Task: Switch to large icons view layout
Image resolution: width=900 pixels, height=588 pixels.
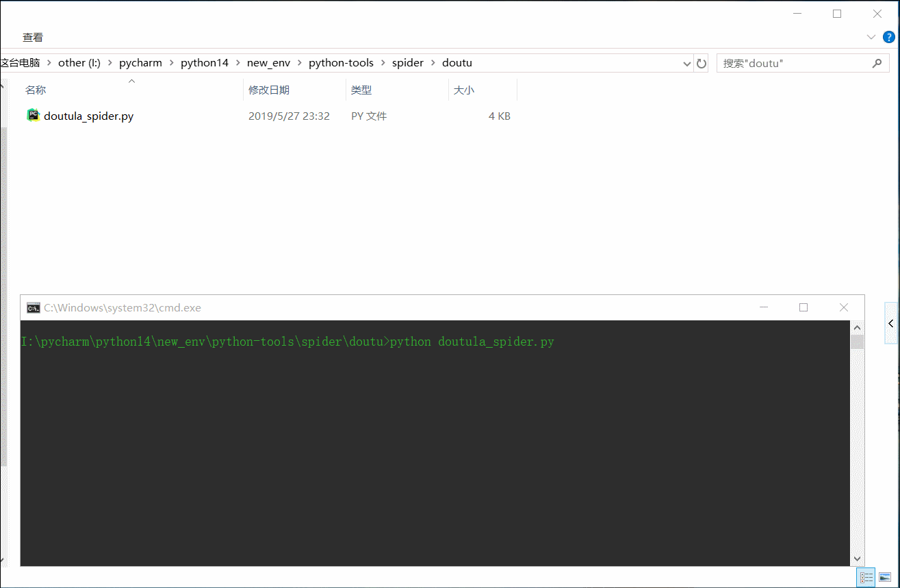Action: pos(884,578)
